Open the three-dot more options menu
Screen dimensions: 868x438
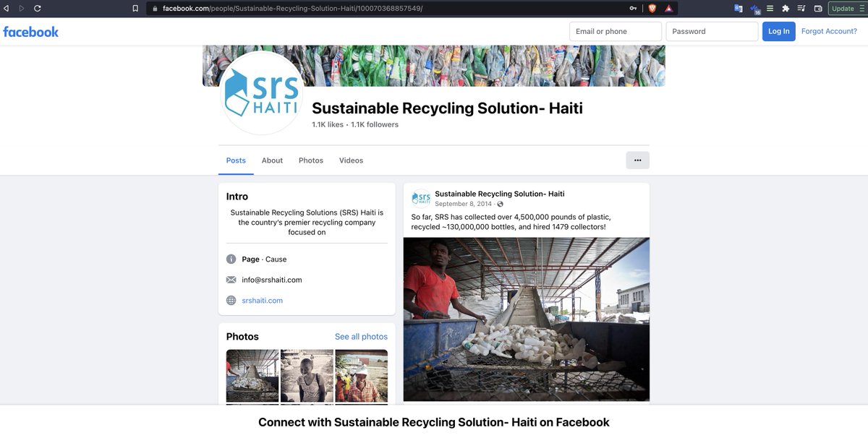click(637, 160)
